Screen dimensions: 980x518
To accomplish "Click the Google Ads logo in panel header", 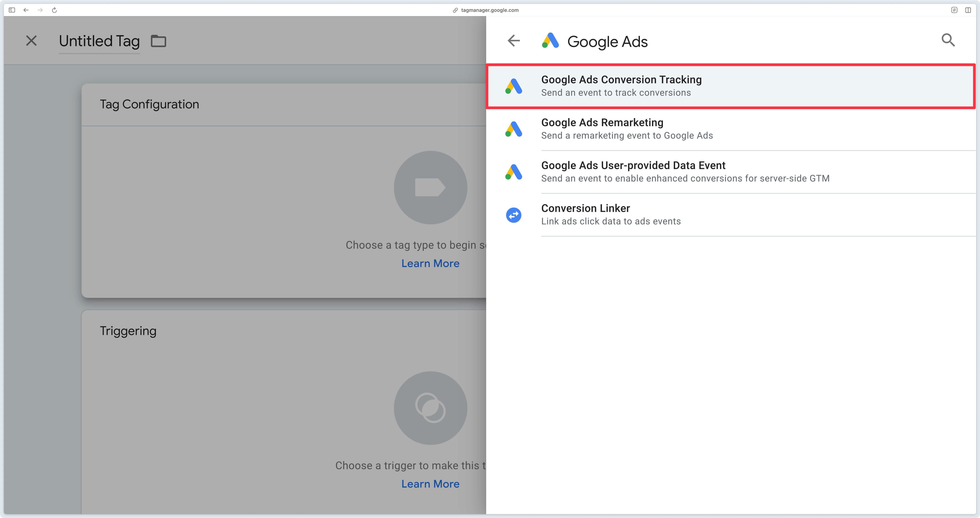I will coord(550,40).
